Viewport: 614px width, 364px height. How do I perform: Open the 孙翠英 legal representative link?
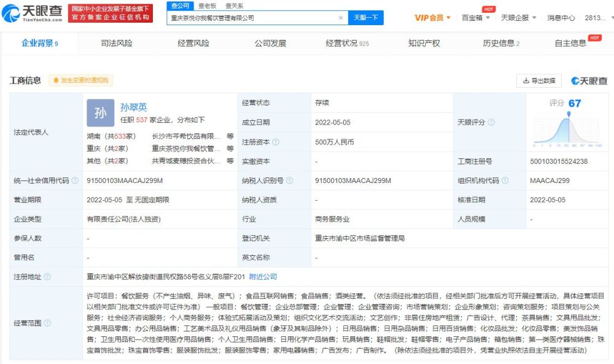(x=133, y=107)
